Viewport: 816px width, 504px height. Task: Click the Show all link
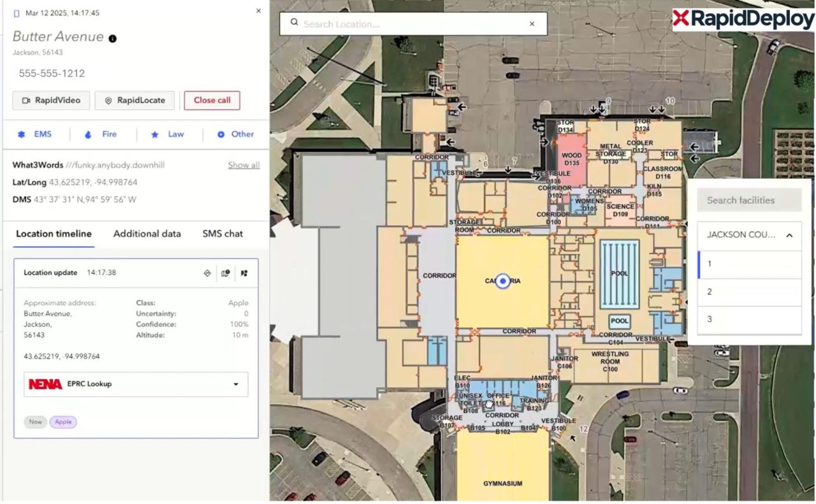coord(244,164)
